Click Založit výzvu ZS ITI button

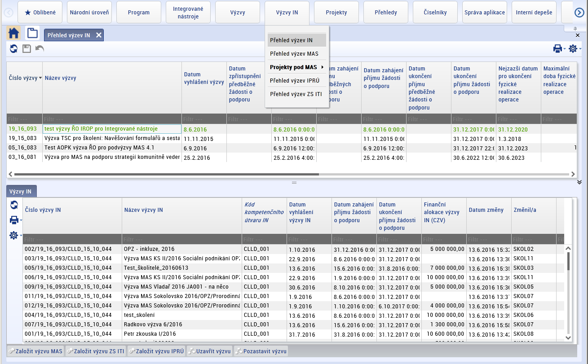pyautogui.click(x=96, y=351)
